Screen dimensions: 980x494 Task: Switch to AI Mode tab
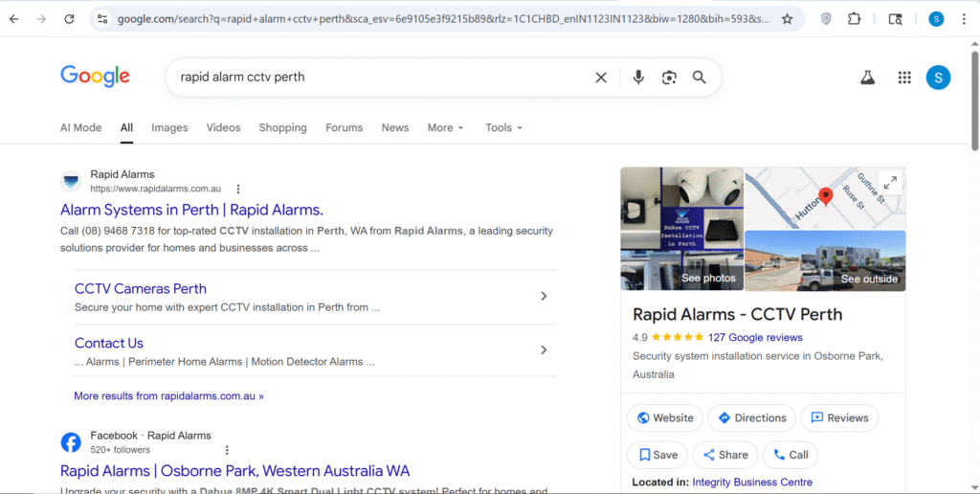point(80,127)
